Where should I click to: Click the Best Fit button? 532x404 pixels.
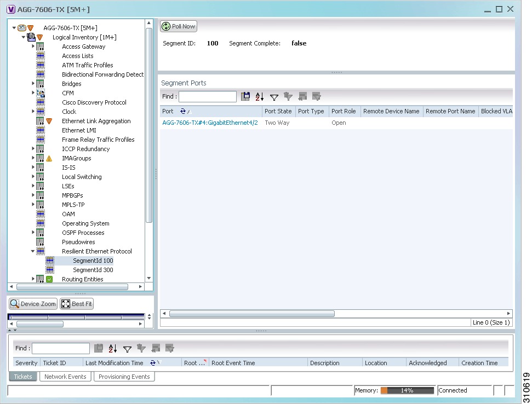[x=77, y=304]
